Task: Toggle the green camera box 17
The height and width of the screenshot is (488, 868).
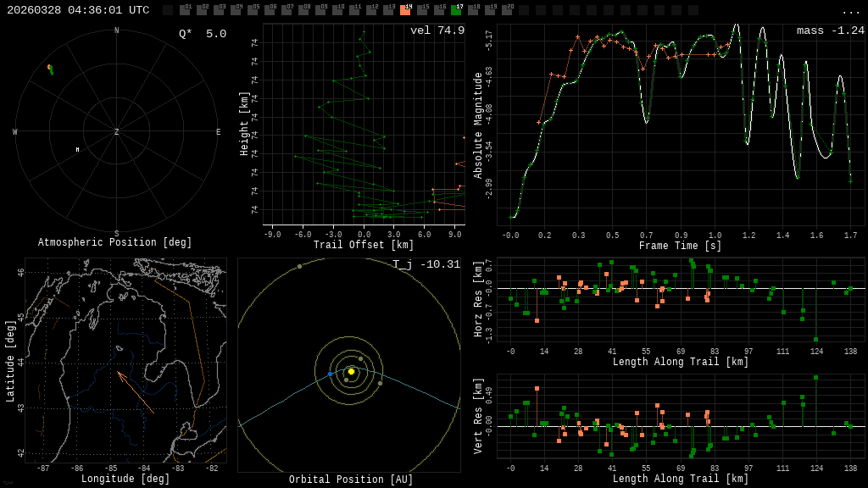Action: (456, 10)
